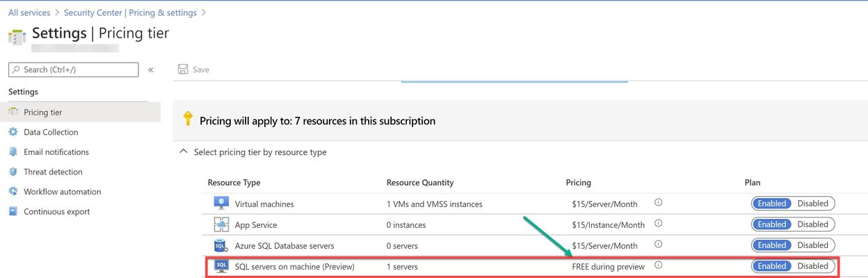Show info for App Service pricing
This screenshot has height=278, width=868.
pos(658,223)
